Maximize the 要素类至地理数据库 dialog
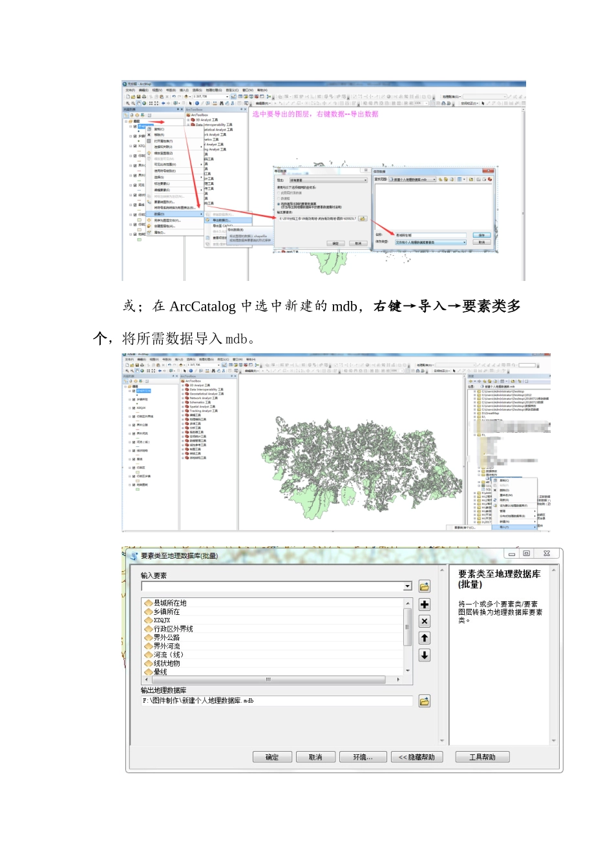614x868 pixels. 527,553
